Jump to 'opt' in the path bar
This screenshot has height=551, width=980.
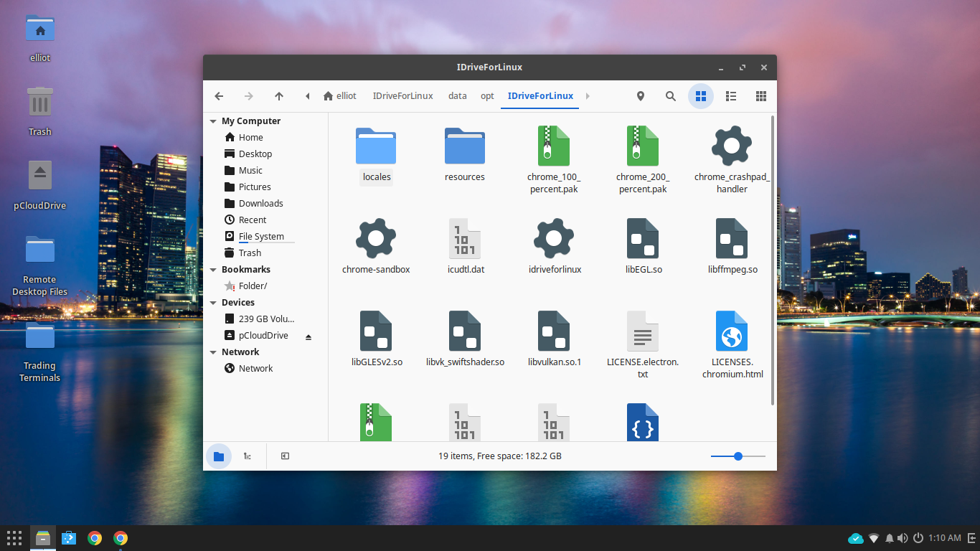coord(487,96)
